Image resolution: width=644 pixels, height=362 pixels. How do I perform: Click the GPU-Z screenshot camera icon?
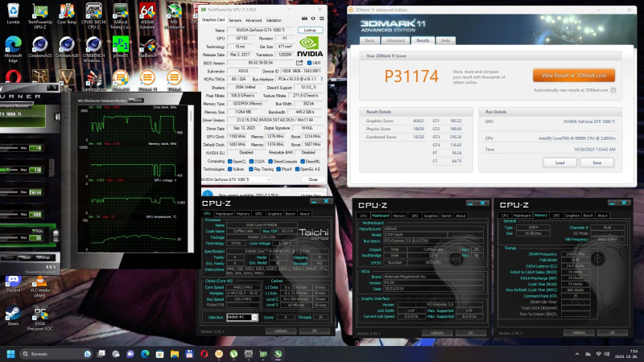(304, 19)
